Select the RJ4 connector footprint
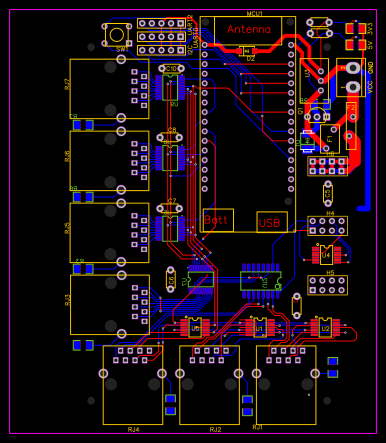Screen dimensions: 386x443 click(133, 385)
